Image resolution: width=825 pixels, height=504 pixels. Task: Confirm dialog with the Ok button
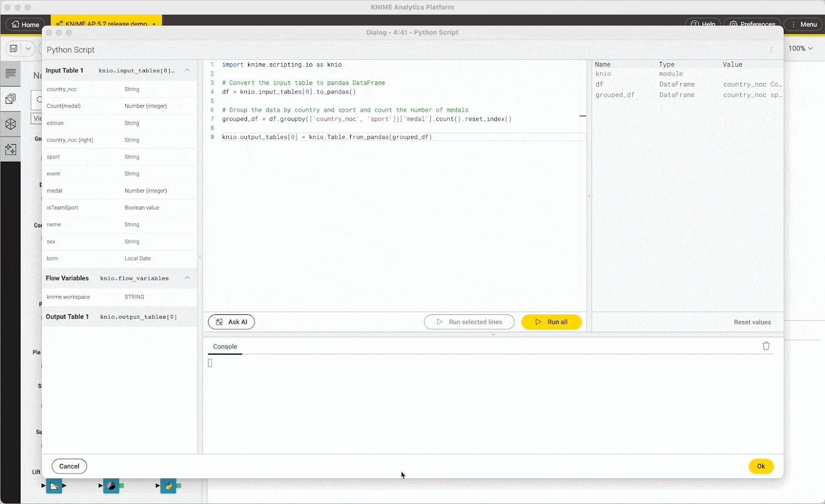pyautogui.click(x=761, y=466)
